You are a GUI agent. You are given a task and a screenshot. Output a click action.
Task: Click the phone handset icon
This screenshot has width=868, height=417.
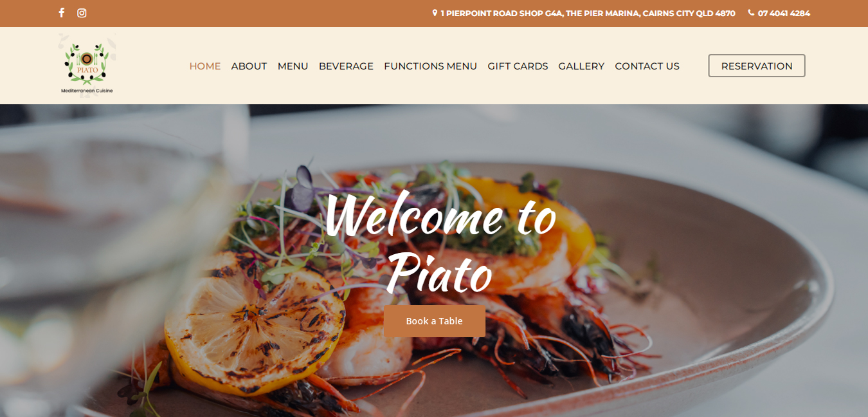tap(751, 13)
